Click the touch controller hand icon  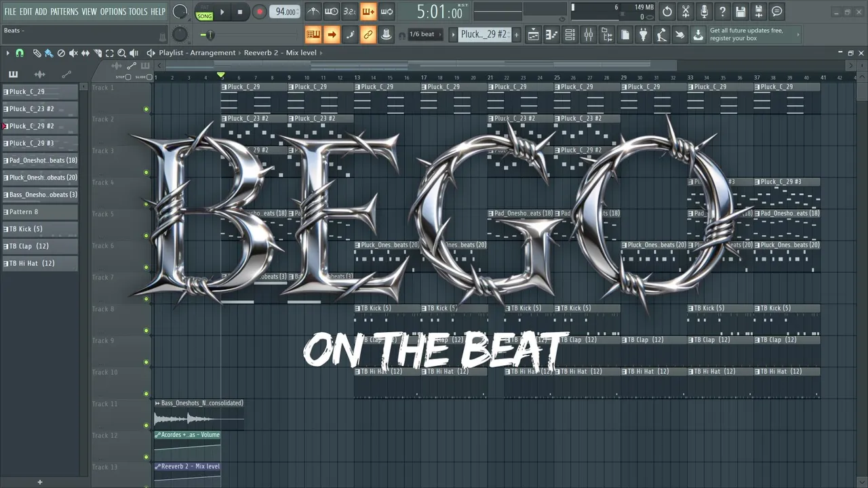pyautogui.click(x=679, y=35)
